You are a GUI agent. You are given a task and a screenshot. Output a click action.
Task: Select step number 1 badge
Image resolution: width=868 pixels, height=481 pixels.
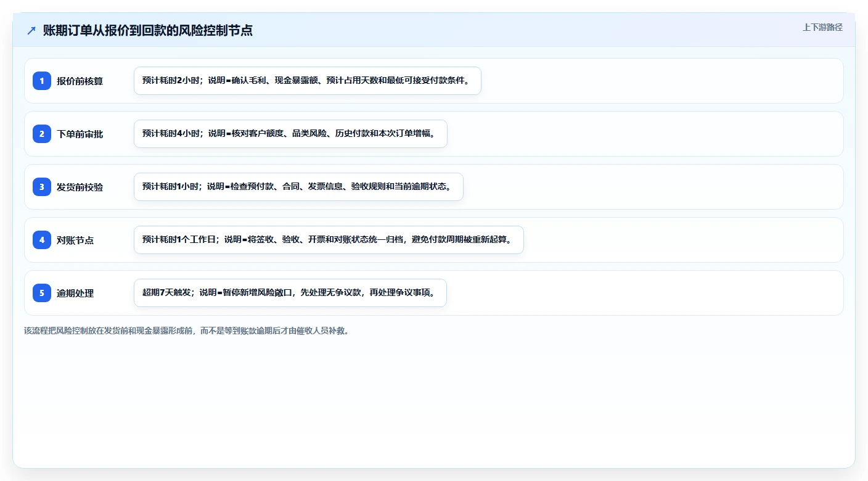(42, 81)
